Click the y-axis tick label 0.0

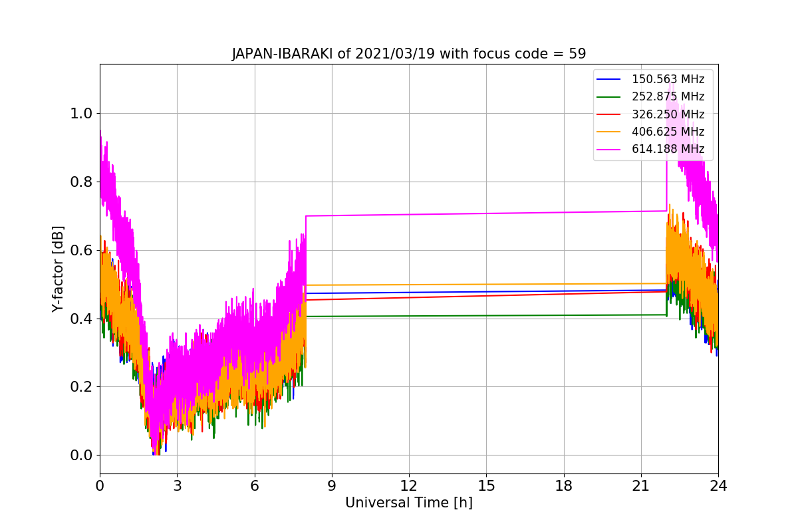(x=80, y=456)
